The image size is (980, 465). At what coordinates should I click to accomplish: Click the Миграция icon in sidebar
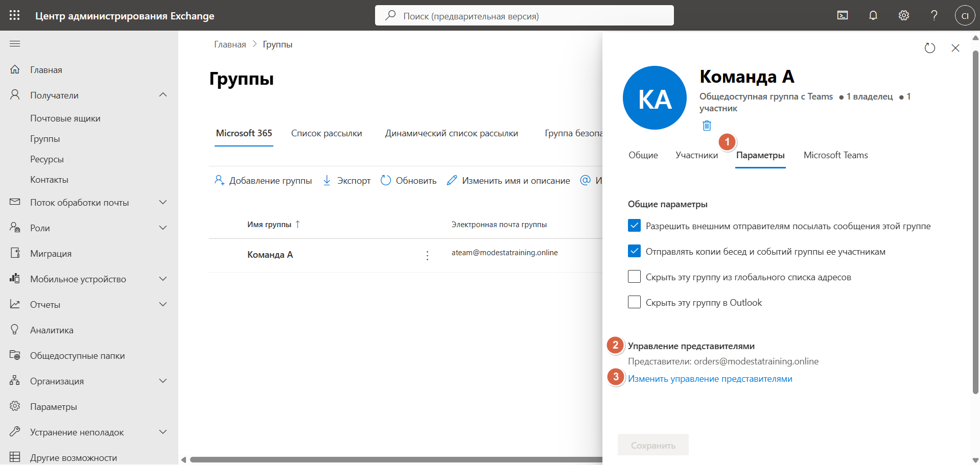(x=15, y=253)
